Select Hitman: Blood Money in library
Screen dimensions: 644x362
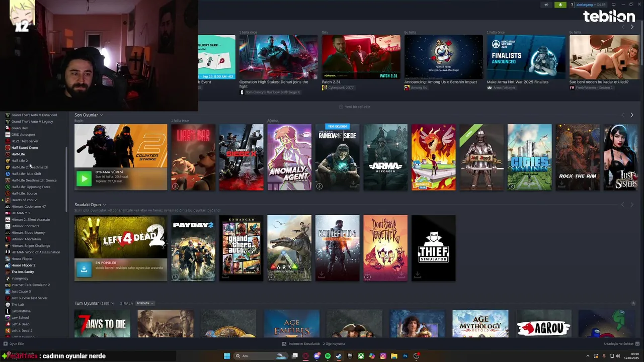[28, 233]
